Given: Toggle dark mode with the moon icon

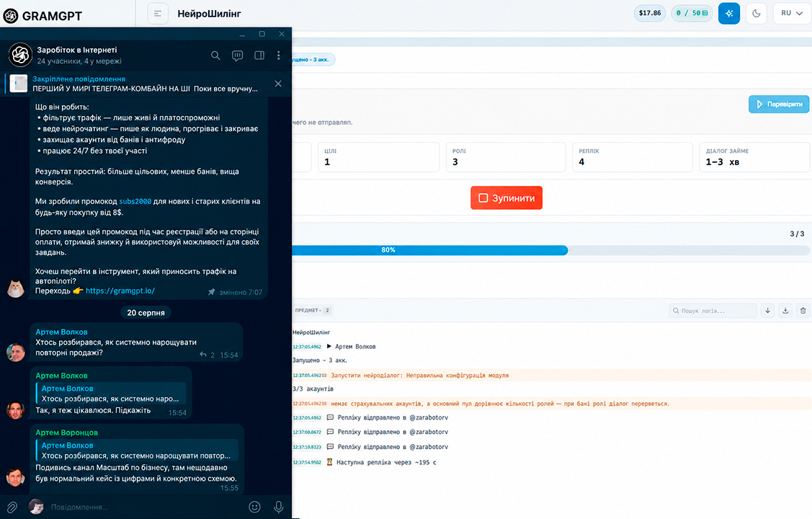Looking at the screenshot, I should point(756,14).
